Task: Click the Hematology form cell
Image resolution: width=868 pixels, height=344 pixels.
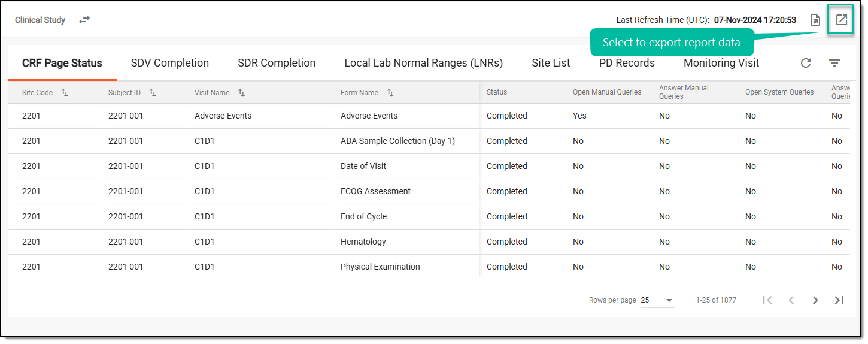Action: tap(363, 242)
